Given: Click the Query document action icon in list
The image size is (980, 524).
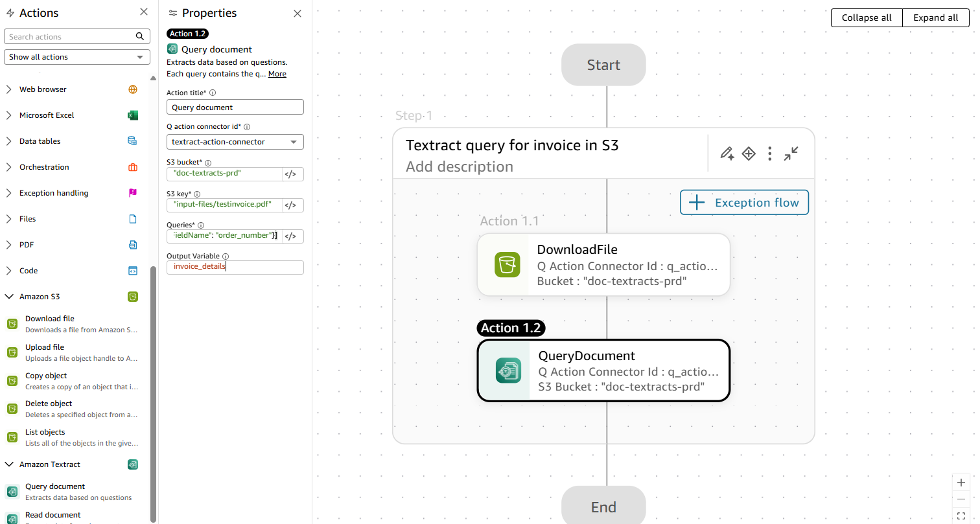Looking at the screenshot, I should coord(12,492).
